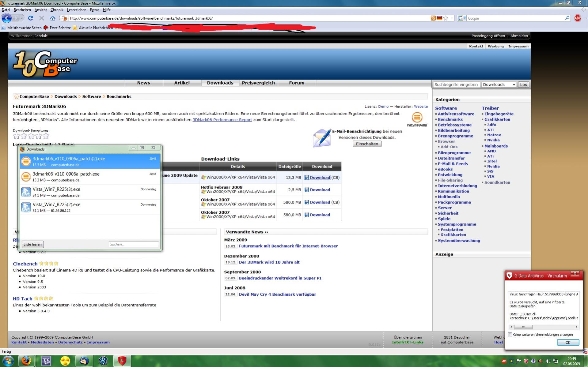Rate the download one star
Viewport: 588px width, 367px height.
16,136
